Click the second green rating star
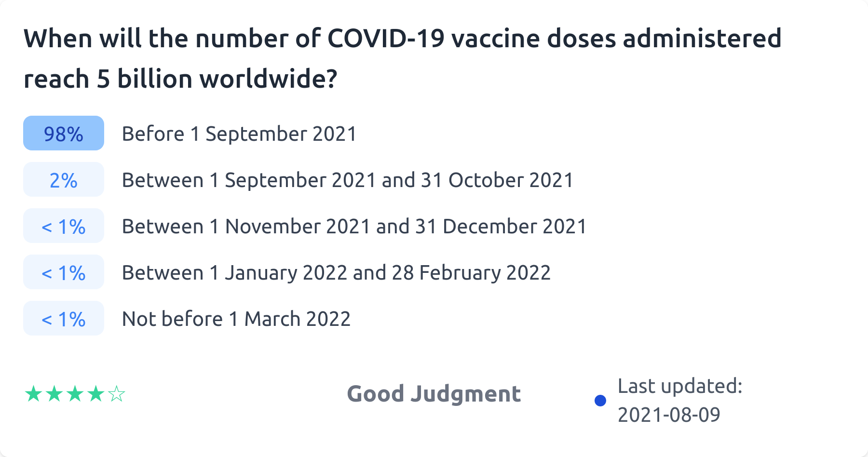The height and width of the screenshot is (457, 868). (x=54, y=394)
